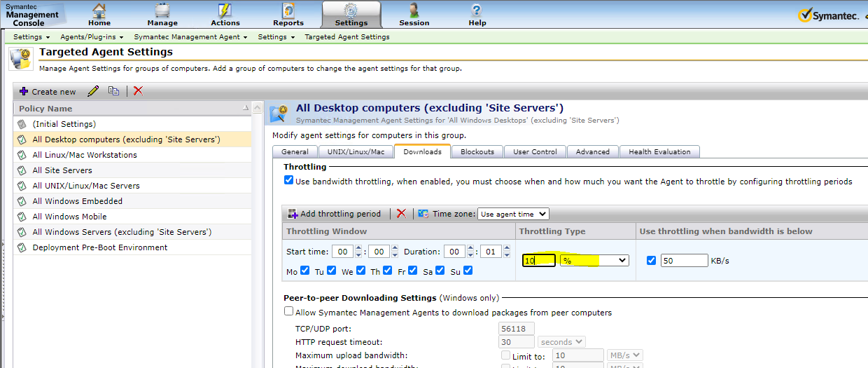Screen dimensions: 868x368
Task: Click the Add throttling period icon
Action: 293,214
